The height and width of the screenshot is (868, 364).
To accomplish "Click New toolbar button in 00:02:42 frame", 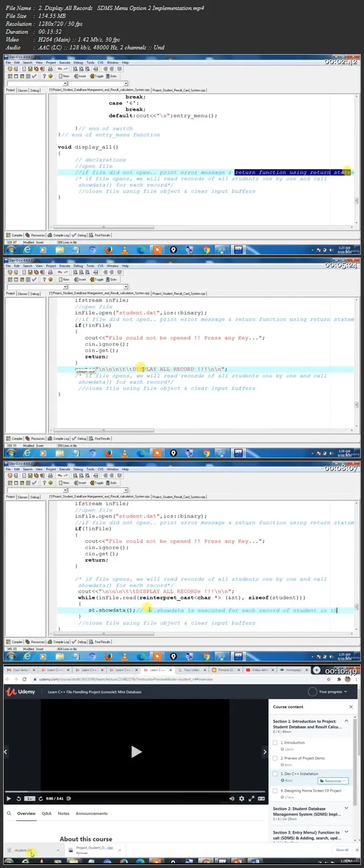I will point(64,76).
